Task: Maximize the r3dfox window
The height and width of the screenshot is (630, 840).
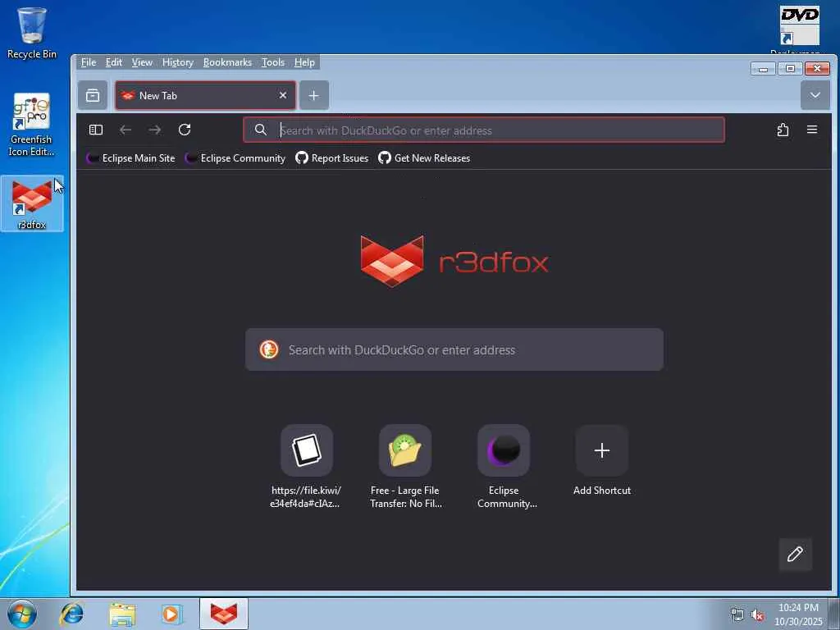Action: pos(790,69)
